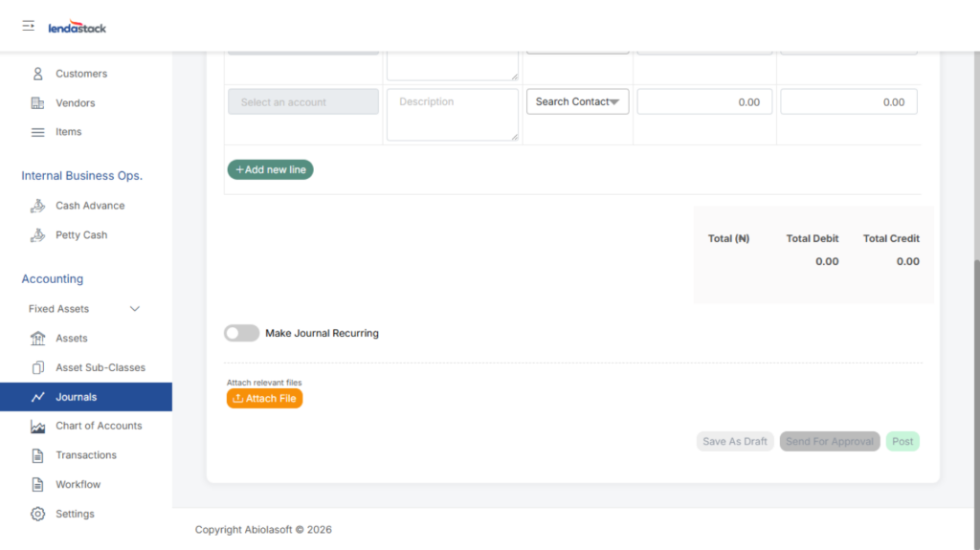The image size is (980, 550).
Task: Open the Search Contact dropdown
Action: point(577,102)
